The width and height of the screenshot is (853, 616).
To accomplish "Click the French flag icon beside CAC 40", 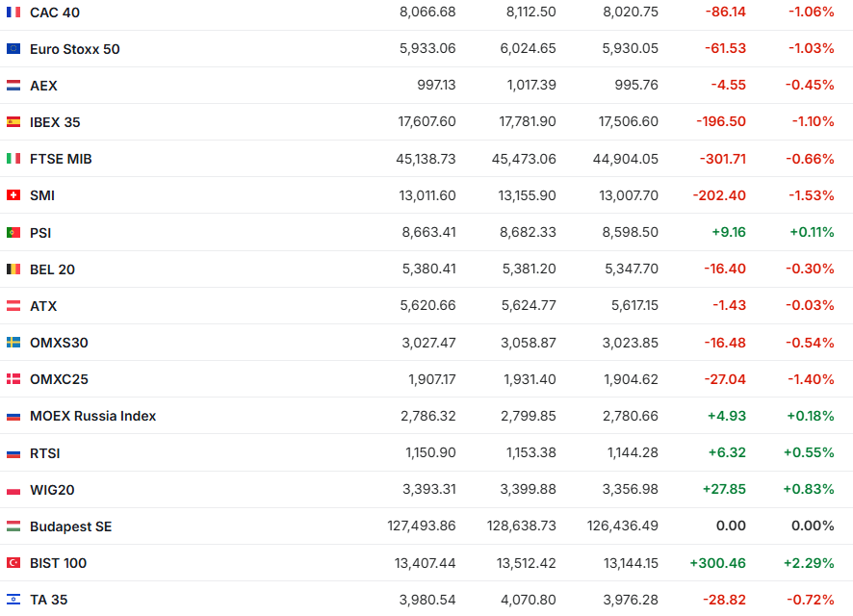I will click(x=13, y=13).
